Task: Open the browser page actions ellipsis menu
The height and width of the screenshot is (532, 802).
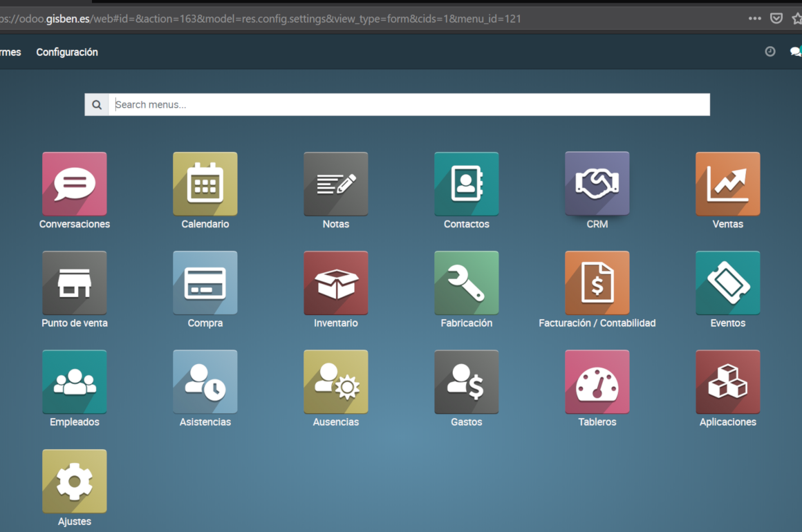Action: pos(755,19)
